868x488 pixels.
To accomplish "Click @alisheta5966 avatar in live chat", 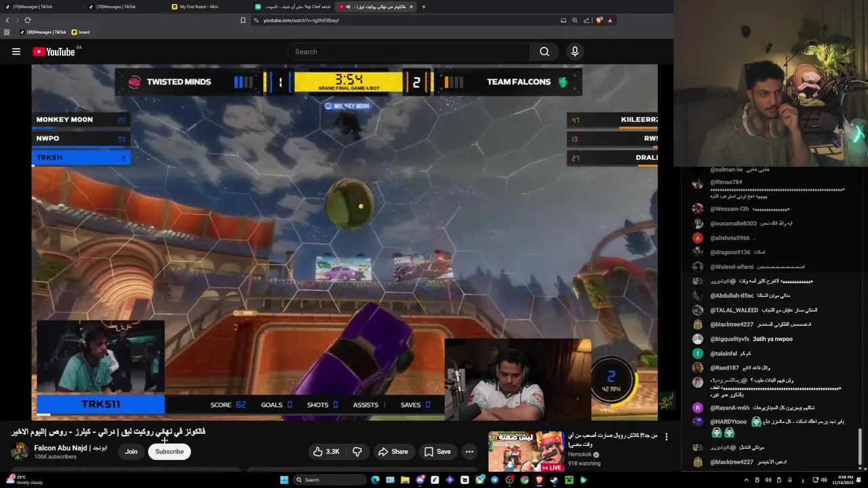I will click(698, 238).
